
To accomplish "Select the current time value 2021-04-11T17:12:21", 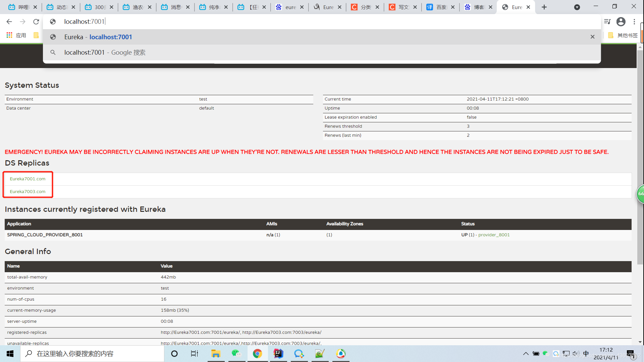I will 497,99.
